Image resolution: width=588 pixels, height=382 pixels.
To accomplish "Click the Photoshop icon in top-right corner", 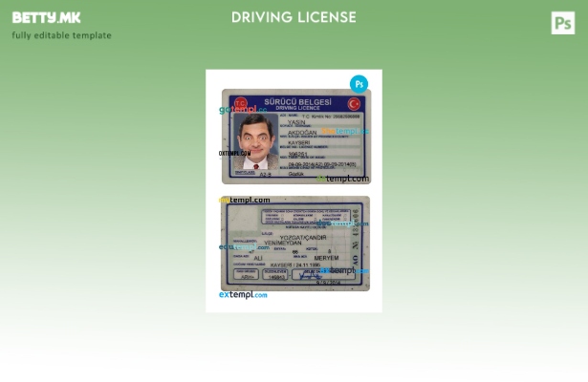I will [x=562, y=23].
